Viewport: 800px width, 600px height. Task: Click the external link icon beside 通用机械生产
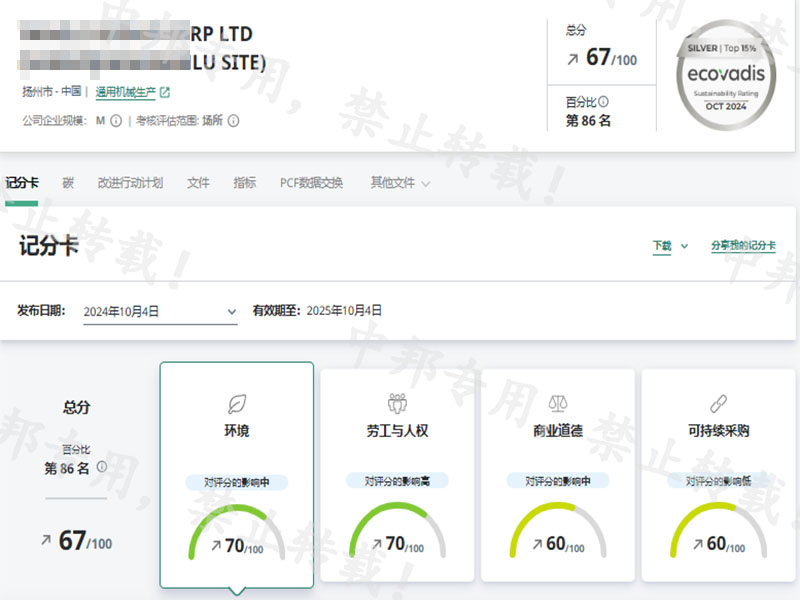pyautogui.click(x=165, y=93)
